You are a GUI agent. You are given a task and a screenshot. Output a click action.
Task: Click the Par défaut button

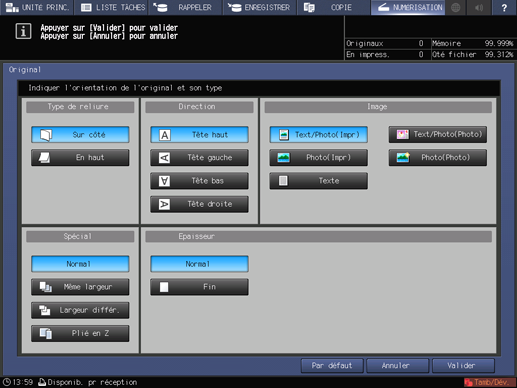click(x=332, y=366)
